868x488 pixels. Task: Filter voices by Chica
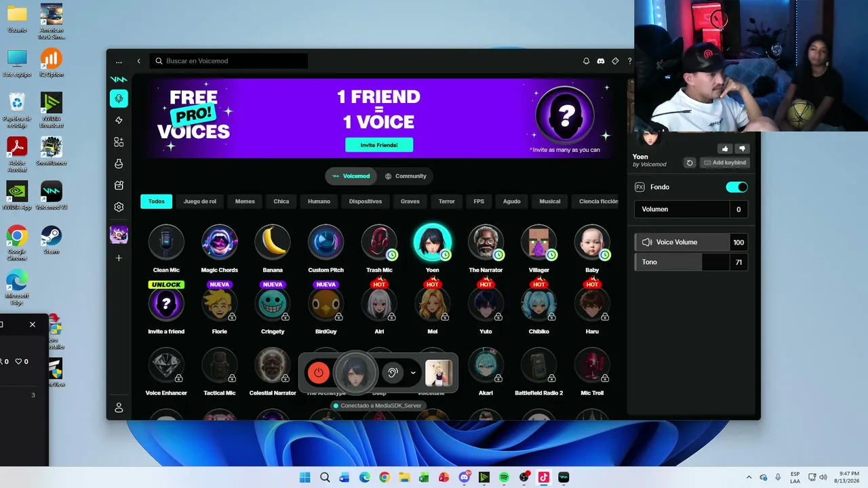click(x=281, y=201)
